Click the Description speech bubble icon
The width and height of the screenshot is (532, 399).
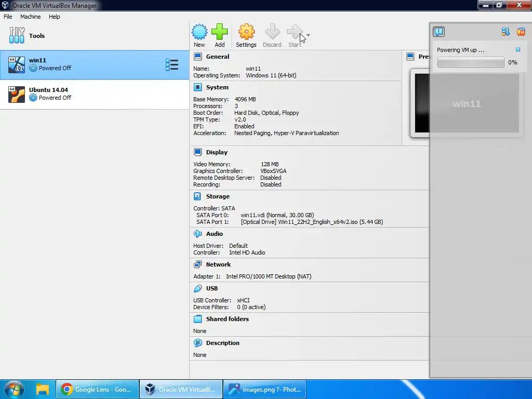click(x=197, y=343)
